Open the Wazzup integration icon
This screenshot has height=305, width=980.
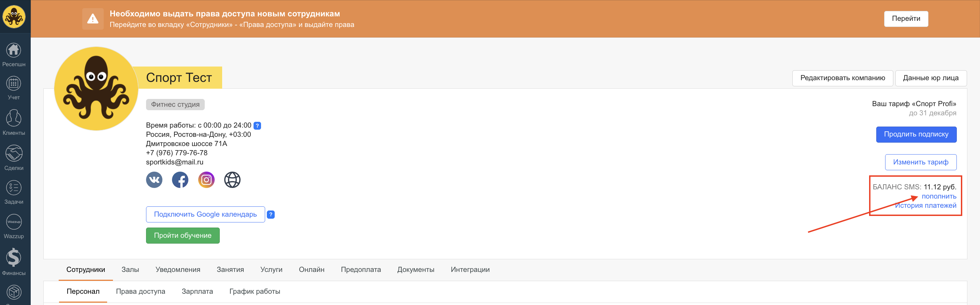[x=14, y=222]
